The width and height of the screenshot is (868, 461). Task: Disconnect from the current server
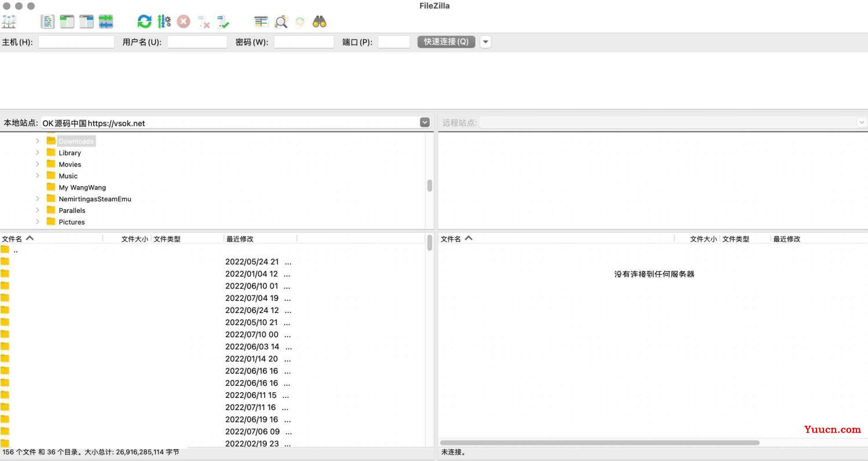[204, 22]
